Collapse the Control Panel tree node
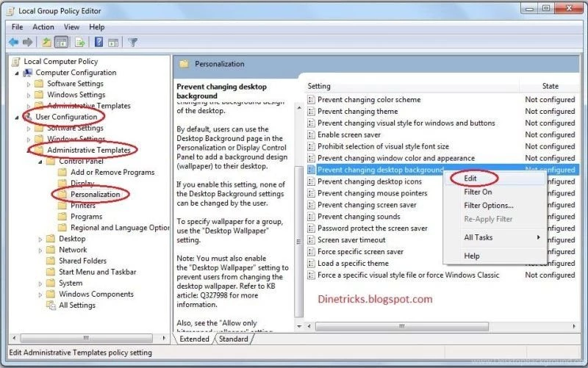 tap(40, 162)
